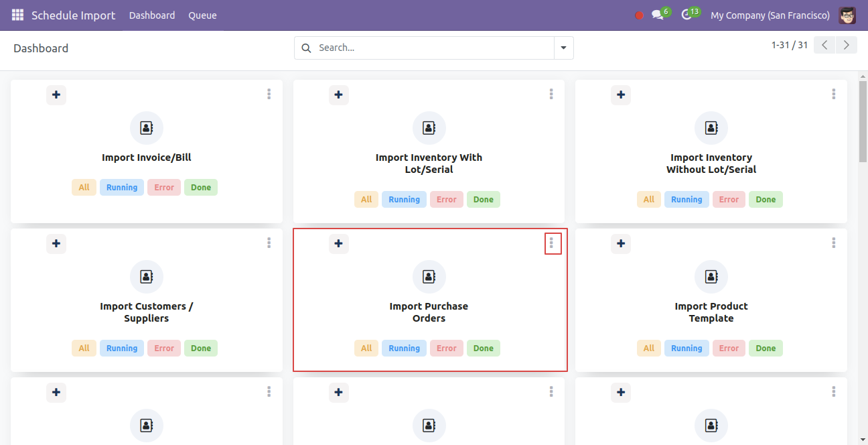Viewport: 868px width, 445px height.
Task: Show Error for Import Product Template
Action: [x=729, y=348]
